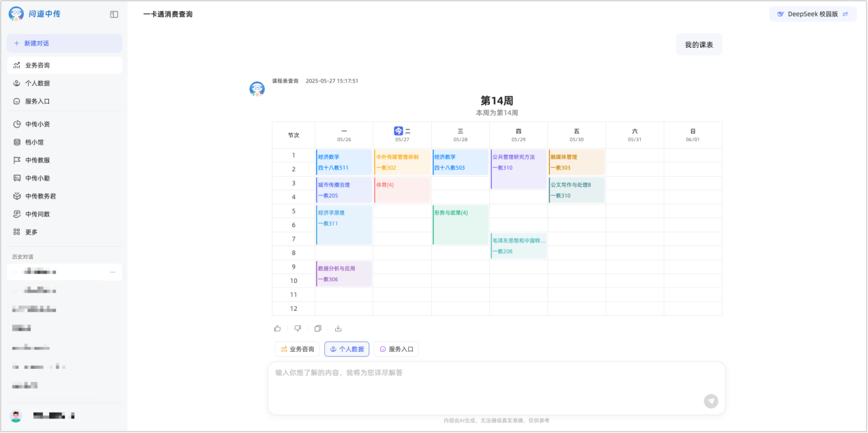This screenshot has width=868, height=433.
Task: Click the thumbs up feedback icon
Action: click(278, 329)
